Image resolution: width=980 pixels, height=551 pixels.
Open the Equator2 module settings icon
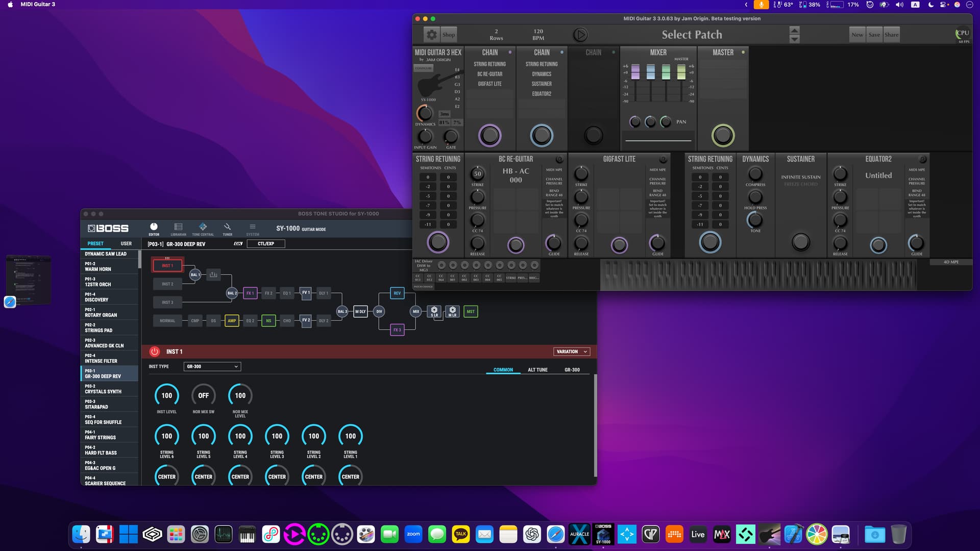922,159
